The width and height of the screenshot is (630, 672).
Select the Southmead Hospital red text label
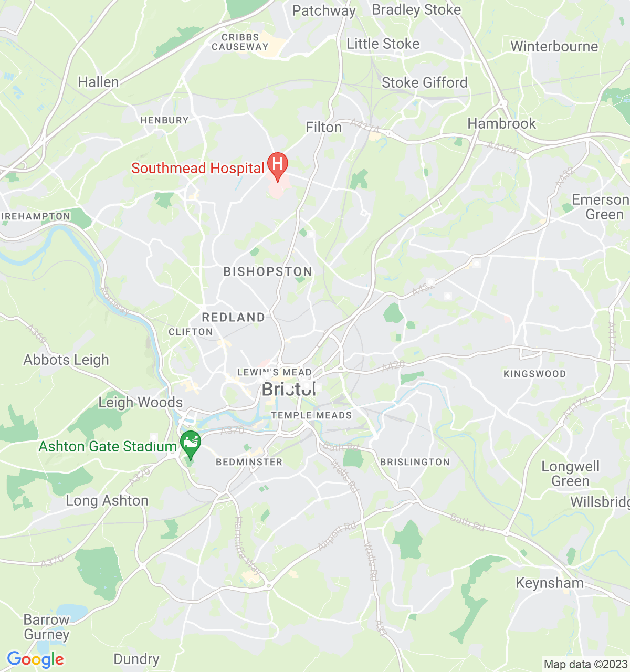(x=198, y=168)
